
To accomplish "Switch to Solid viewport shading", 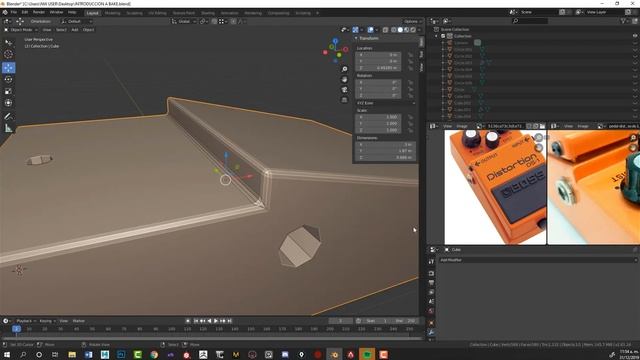I will click(400, 30).
